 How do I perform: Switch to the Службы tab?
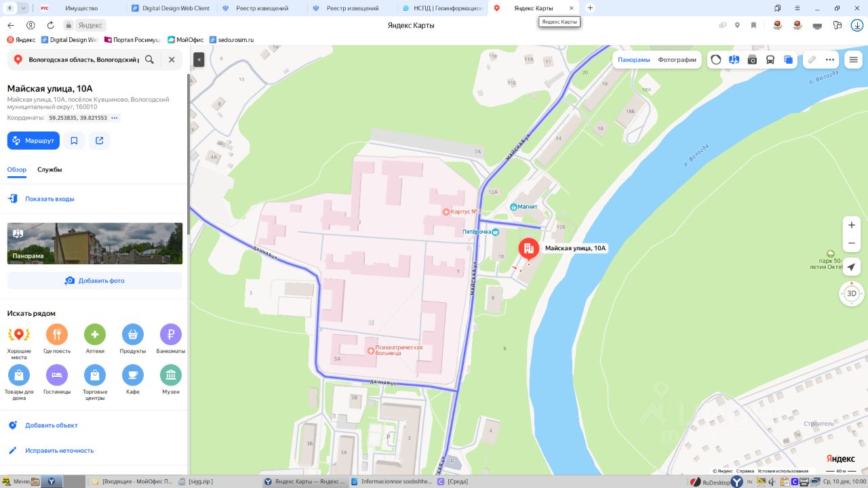[50, 169]
